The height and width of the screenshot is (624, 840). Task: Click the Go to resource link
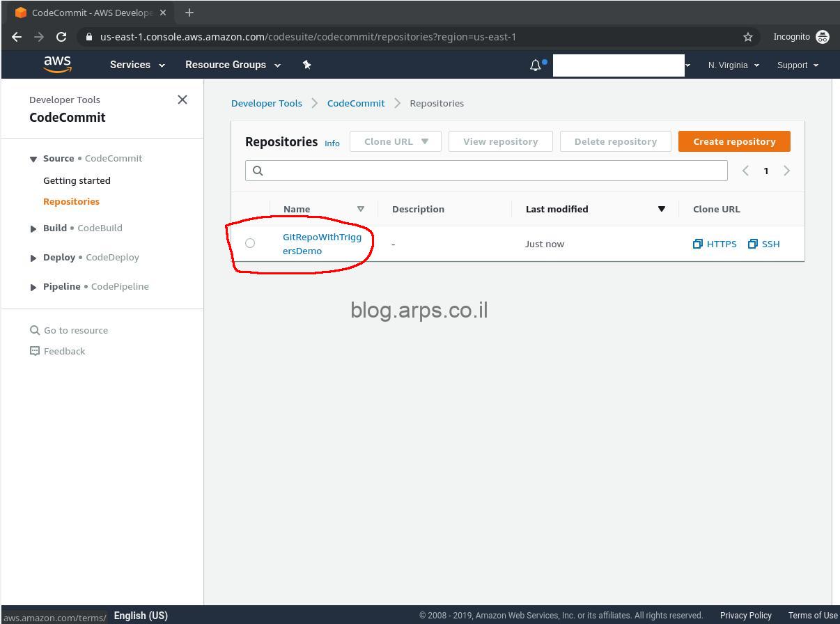pyautogui.click(x=76, y=330)
